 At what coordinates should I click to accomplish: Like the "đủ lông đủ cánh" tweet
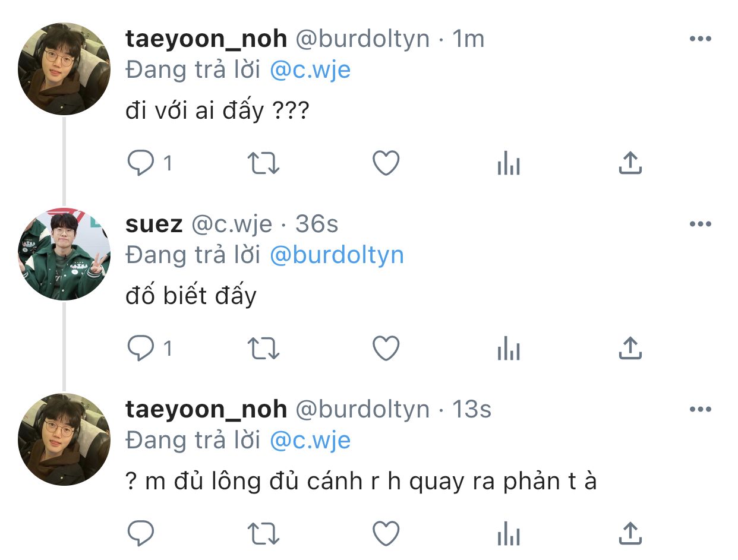pyautogui.click(x=386, y=533)
